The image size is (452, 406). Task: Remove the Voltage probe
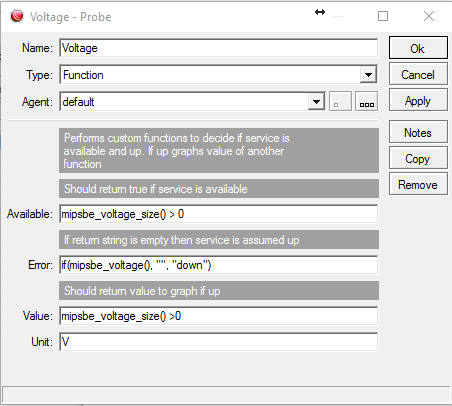pyautogui.click(x=418, y=184)
